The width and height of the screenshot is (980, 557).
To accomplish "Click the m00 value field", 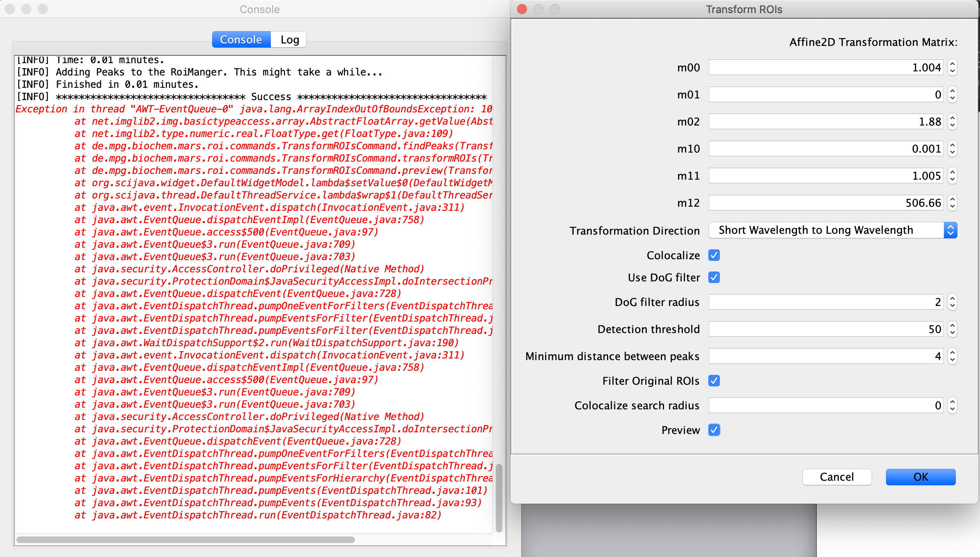I will (x=826, y=67).
